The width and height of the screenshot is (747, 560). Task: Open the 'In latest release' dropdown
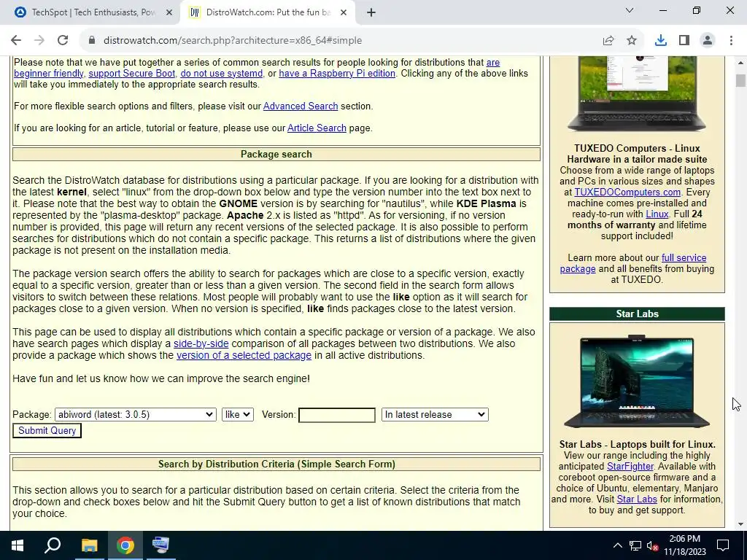click(435, 414)
